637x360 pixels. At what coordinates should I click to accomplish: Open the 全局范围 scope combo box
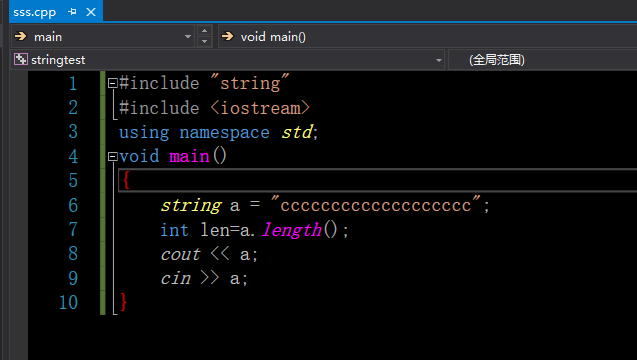542,60
